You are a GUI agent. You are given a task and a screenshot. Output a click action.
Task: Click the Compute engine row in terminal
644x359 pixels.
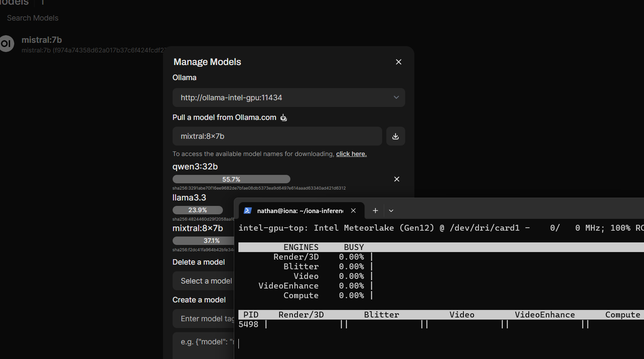click(x=328, y=296)
